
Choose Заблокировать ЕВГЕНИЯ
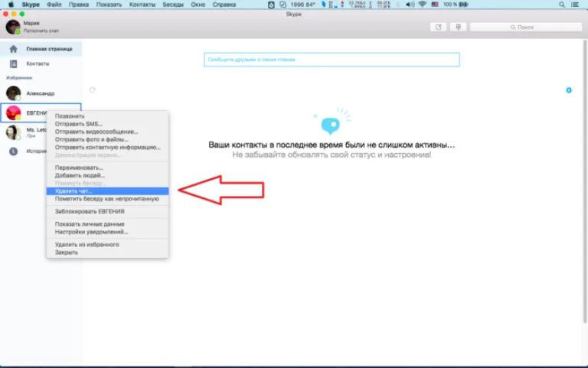[108, 211]
